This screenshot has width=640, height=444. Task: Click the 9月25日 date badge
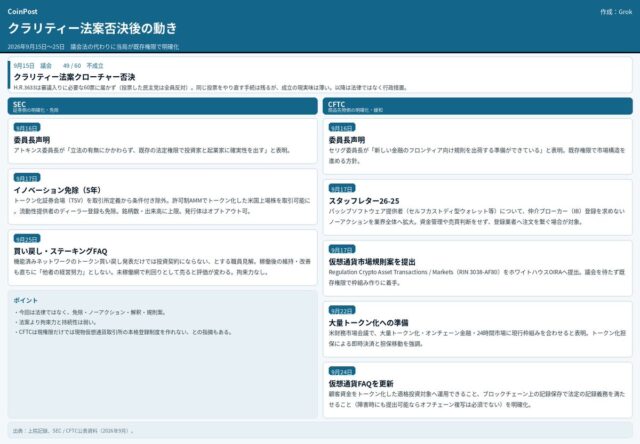(27, 239)
